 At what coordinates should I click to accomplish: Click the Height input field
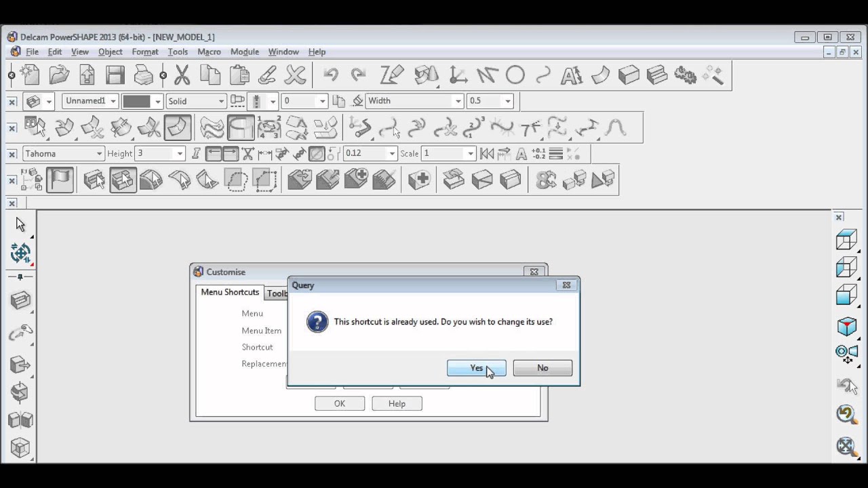(155, 154)
